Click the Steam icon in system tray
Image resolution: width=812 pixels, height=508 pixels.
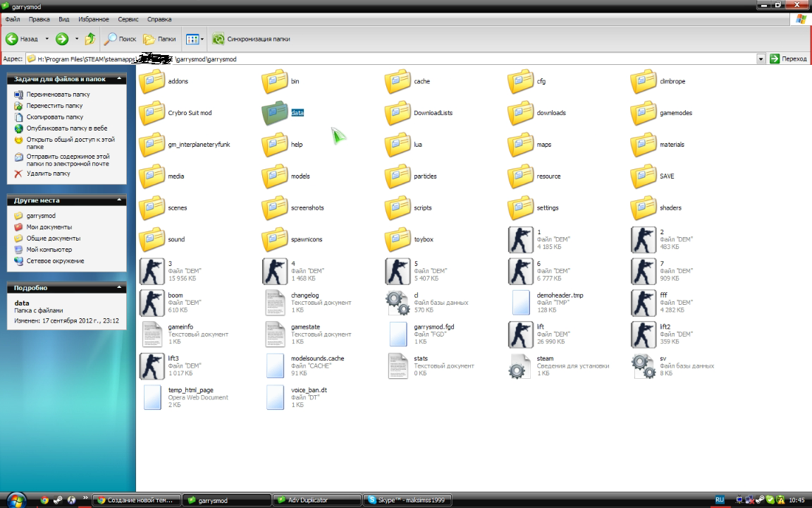pos(761,500)
